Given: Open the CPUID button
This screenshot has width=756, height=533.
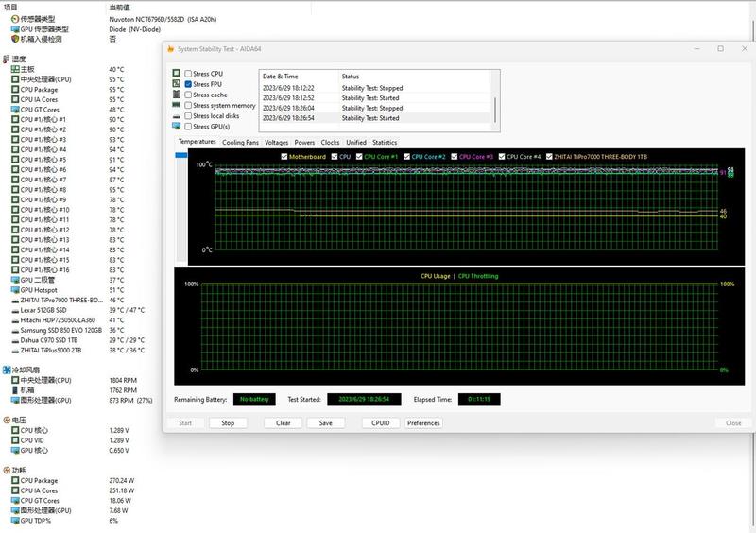Looking at the screenshot, I should point(381,423).
